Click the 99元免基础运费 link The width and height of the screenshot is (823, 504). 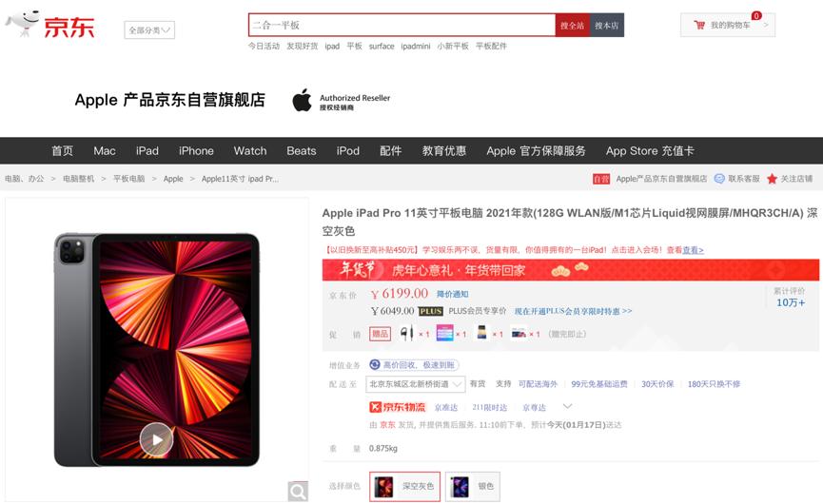click(599, 384)
